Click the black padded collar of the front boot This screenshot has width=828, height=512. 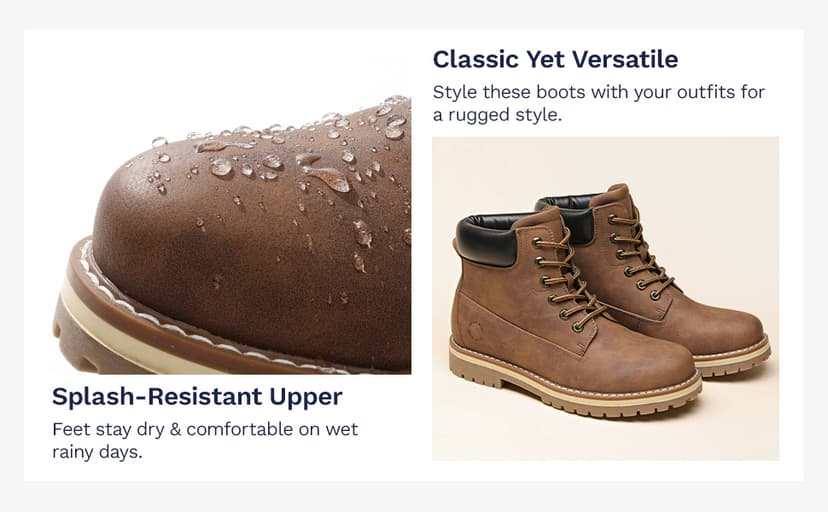487,239
